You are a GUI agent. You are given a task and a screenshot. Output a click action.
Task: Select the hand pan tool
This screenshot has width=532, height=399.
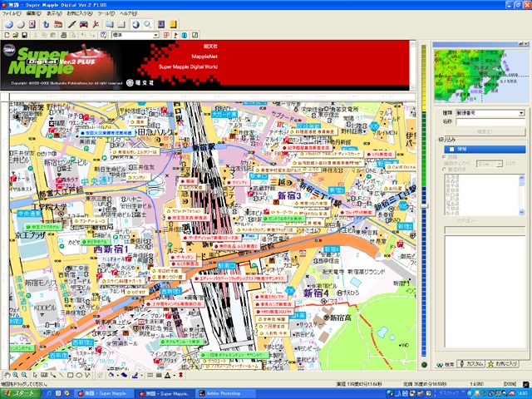pos(7,375)
